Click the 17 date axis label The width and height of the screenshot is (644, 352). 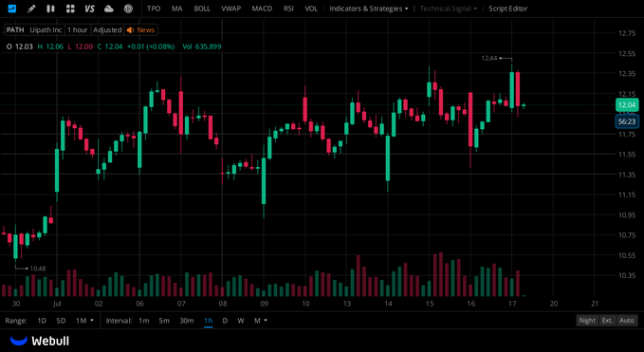512,304
